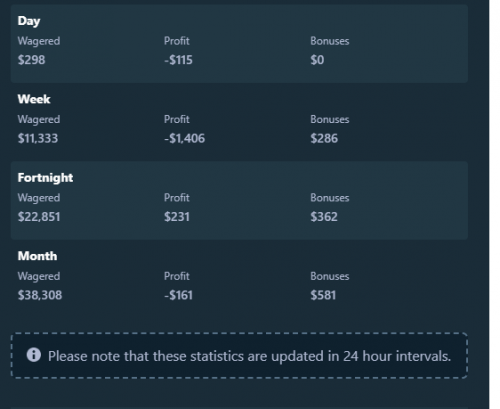Click the Day profit value -$115

(x=178, y=60)
